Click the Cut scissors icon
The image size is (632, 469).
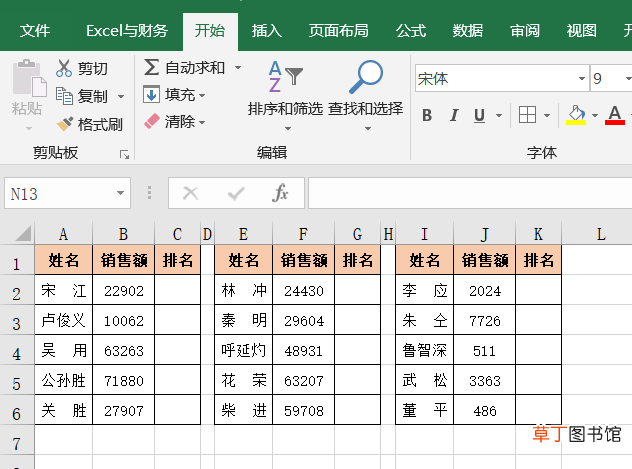pyautogui.click(x=64, y=68)
